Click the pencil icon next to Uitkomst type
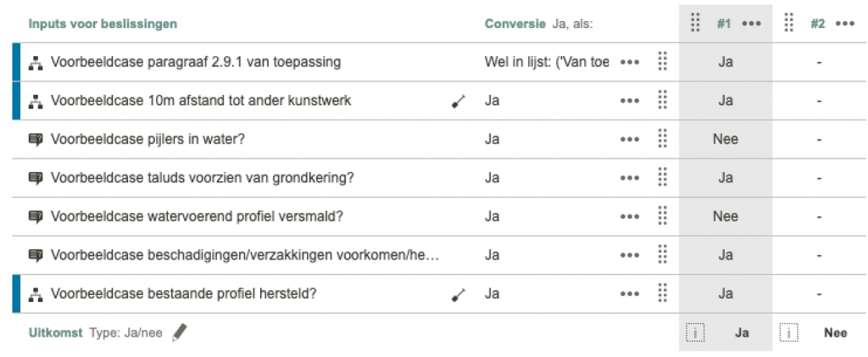The width and height of the screenshot is (868, 357). pyautogui.click(x=178, y=333)
